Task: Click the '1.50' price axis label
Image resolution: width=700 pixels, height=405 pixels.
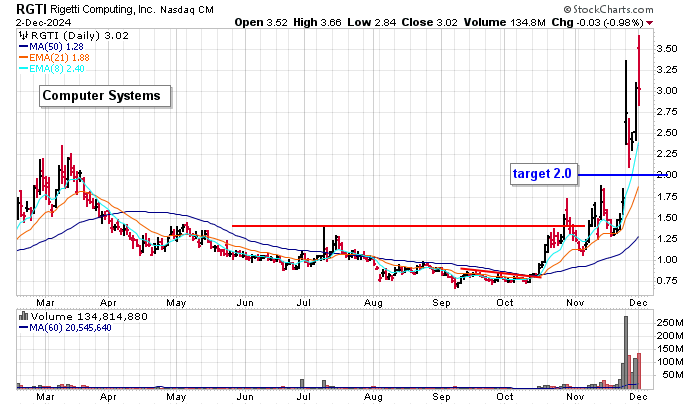Action: (667, 218)
